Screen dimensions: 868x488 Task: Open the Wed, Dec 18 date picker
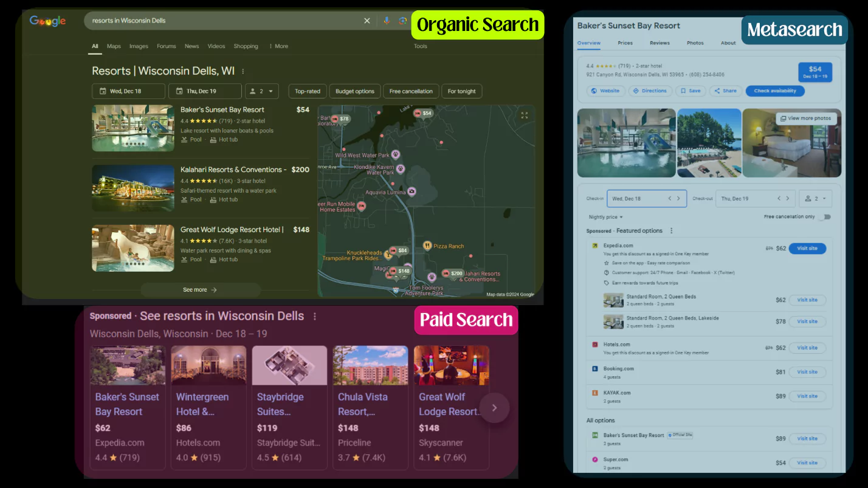point(128,91)
